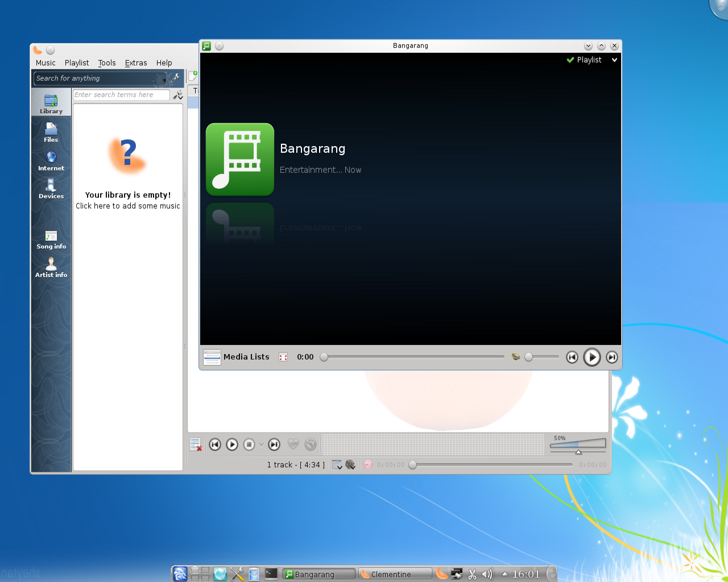Screen dimensions: 728x582
Task: Click Clementine play button
Action: coord(232,444)
